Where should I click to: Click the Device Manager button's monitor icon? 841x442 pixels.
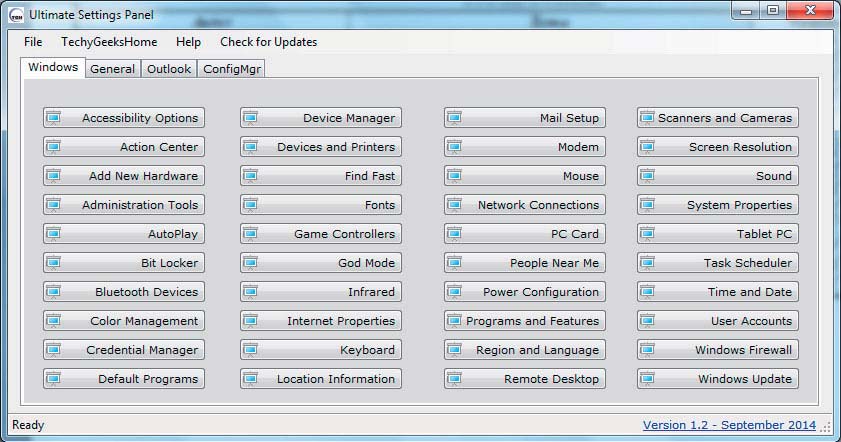(250, 117)
